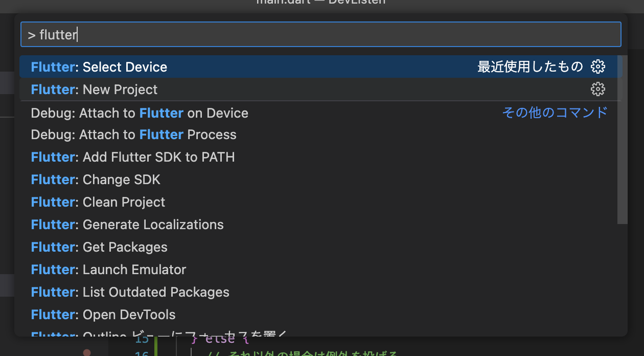This screenshot has width=644, height=356.
Task: Select Flutter: List Outdated Packages
Action: coord(130,292)
